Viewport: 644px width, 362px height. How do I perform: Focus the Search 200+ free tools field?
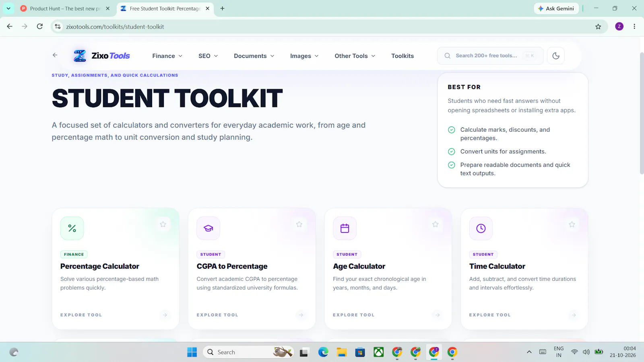pos(490,56)
